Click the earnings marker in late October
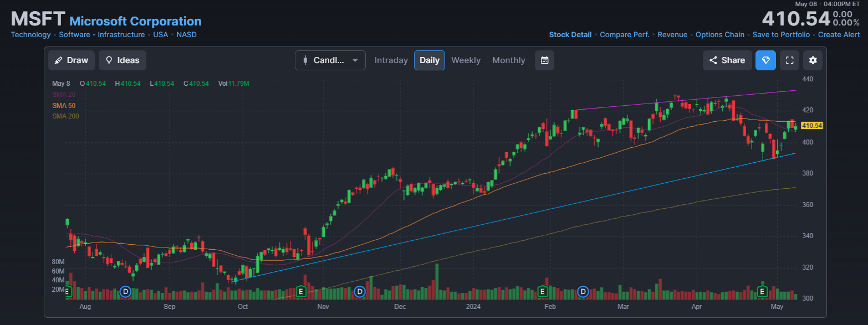The image size is (868, 325). coord(301,291)
